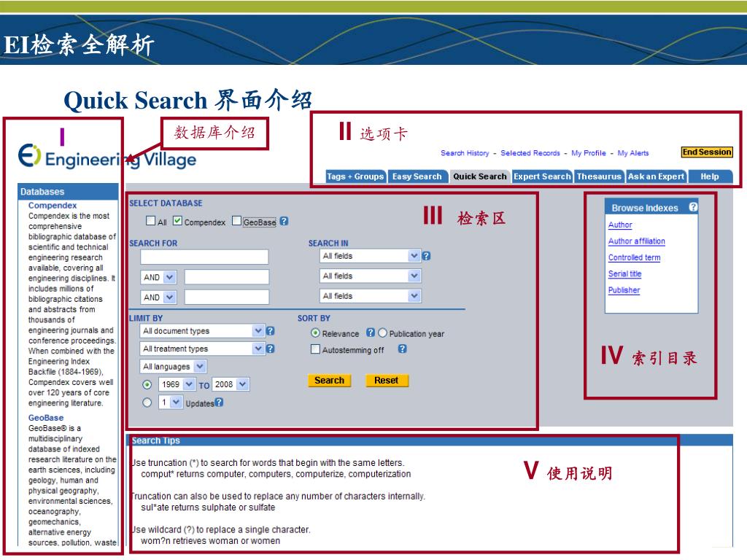The width and height of the screenshot is (747, 560).
Task: Expand second All fields dropdown
Action: point(370,276)
